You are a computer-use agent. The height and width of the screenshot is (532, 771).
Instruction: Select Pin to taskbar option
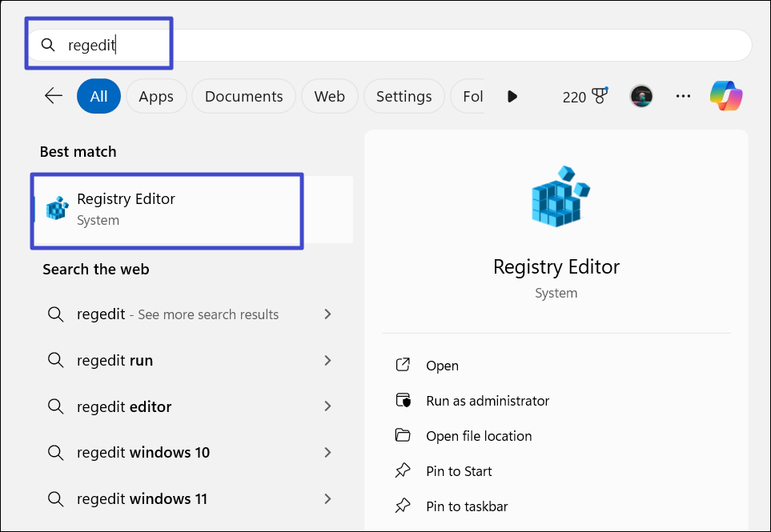coord(467,506)
